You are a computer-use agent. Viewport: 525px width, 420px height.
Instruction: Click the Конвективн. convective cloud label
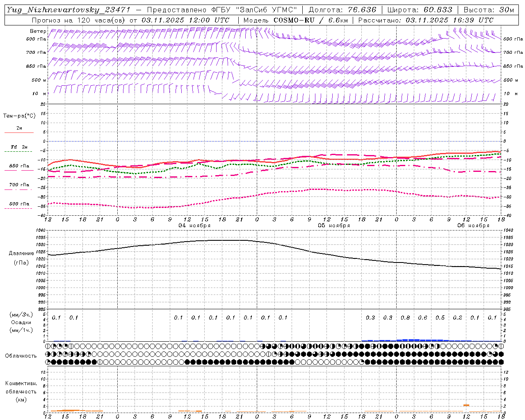click(21, 383)
